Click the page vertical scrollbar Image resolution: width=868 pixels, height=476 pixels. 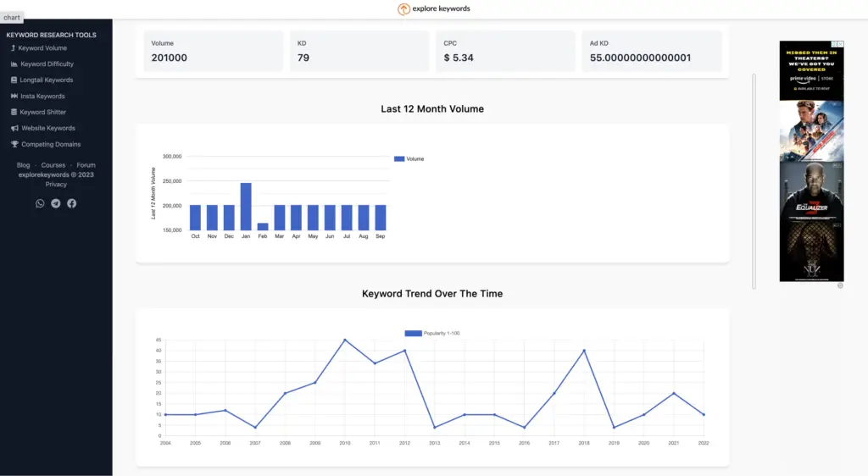click(754, 181)
